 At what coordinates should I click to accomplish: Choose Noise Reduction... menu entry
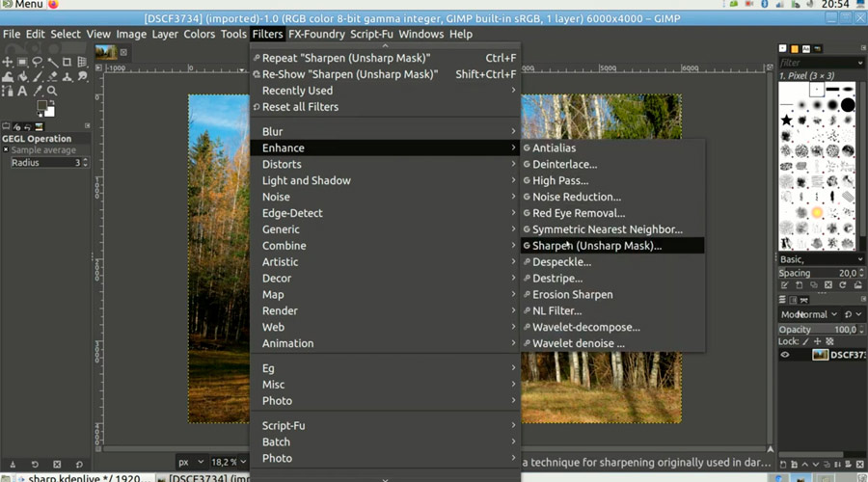pyautogui.click(x=612, y=197)
